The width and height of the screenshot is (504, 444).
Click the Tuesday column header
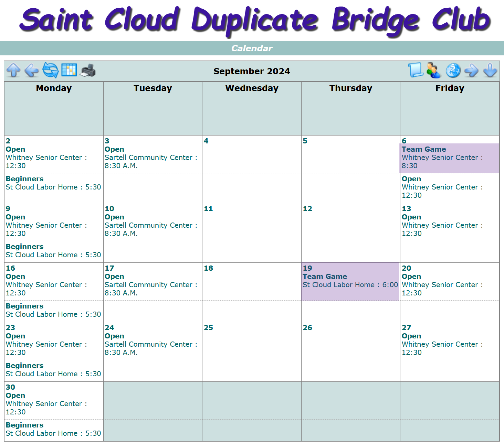[153, 88]
